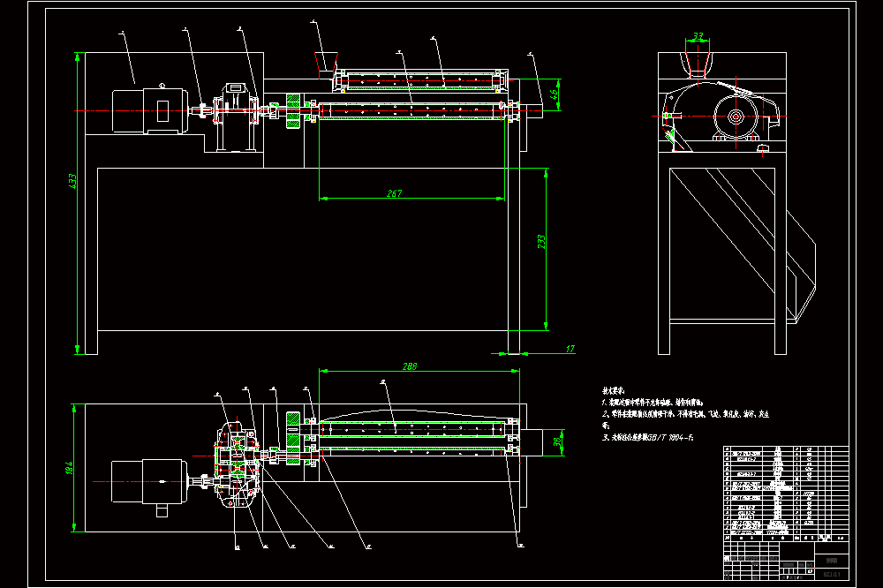
Task: Select the BZJ.01 drawing number
Action: point(832,574)
